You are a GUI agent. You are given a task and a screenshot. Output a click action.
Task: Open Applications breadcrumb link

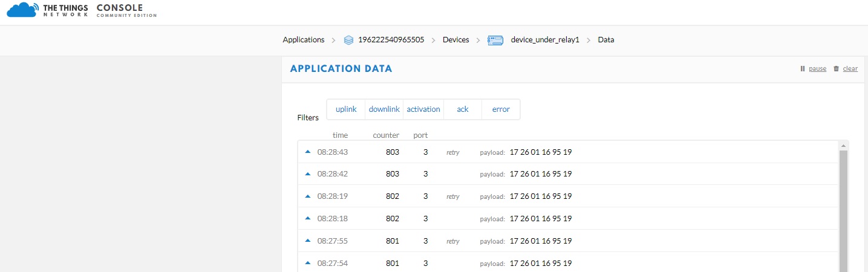tap(304, 40)
